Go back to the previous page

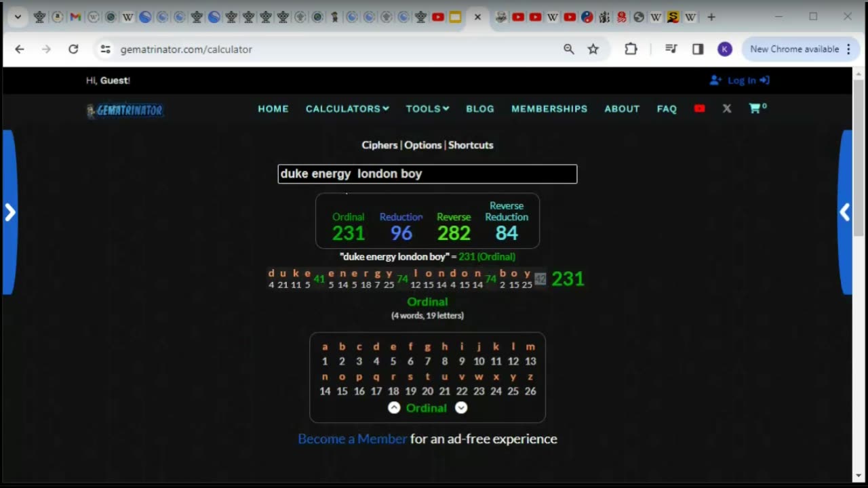coord(20,49)
